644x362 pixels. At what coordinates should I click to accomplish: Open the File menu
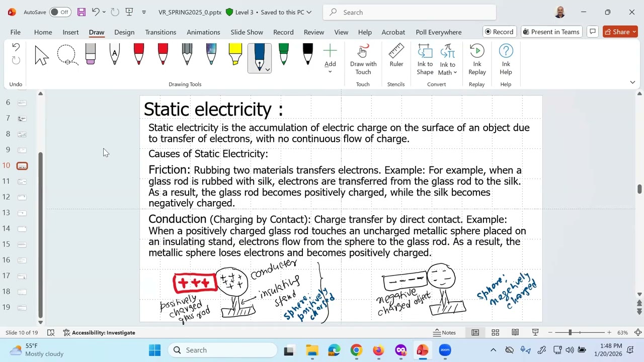(16, 32)
